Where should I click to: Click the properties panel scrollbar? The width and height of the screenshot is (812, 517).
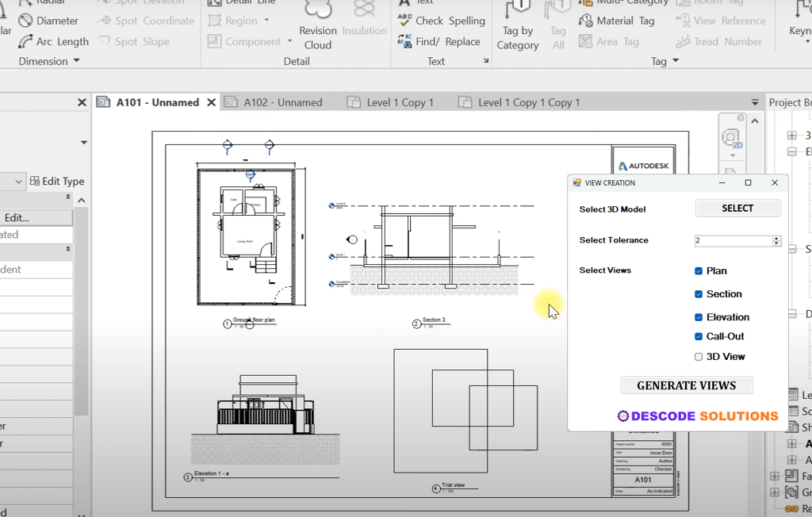(x=82, y=311)
